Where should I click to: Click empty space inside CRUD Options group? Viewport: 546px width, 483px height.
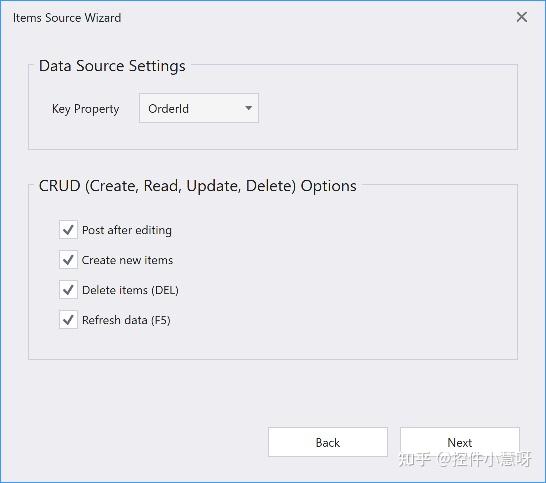click(x=348, y=279)
